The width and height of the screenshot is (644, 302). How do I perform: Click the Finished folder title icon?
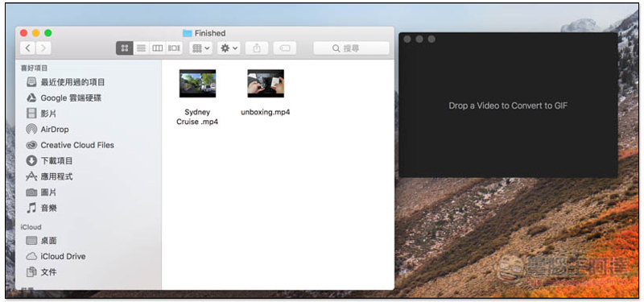click(188, 33)
